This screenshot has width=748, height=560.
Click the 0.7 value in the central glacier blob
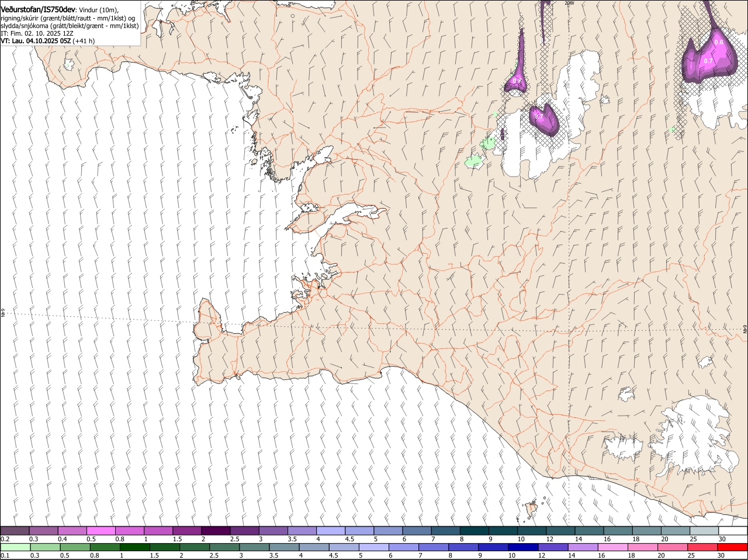coord(539,117)
